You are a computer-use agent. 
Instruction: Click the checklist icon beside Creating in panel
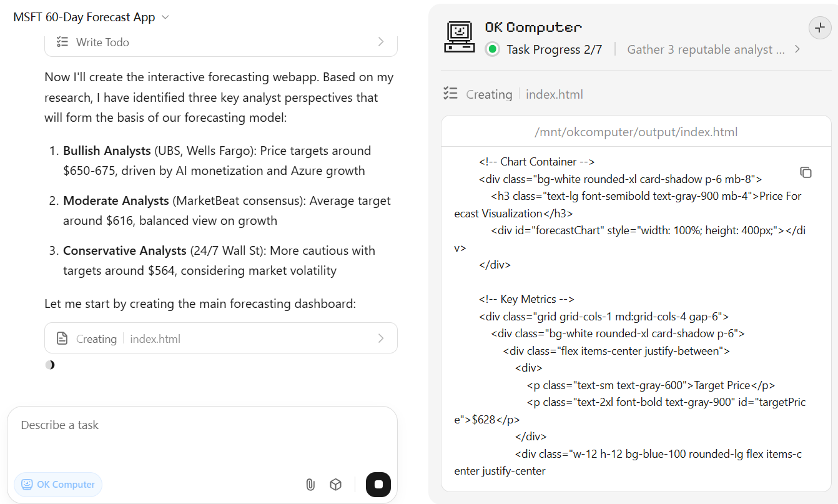(x=450, y=94)
